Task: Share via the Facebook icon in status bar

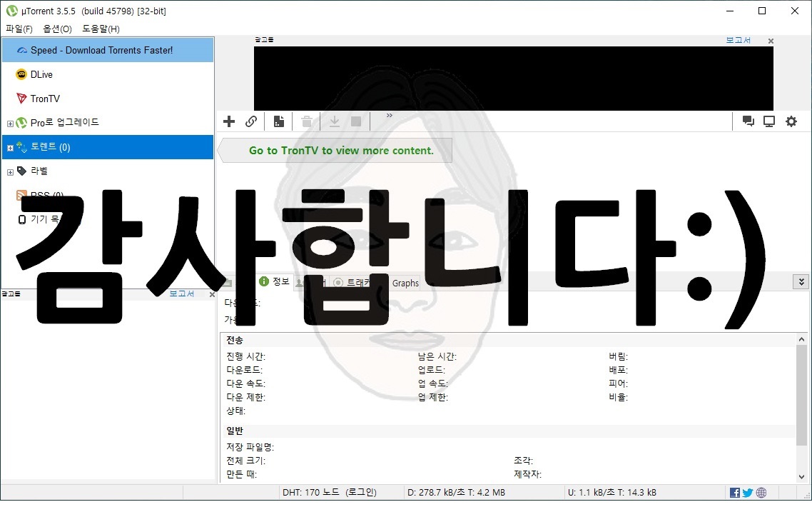Action: [734, 492]
